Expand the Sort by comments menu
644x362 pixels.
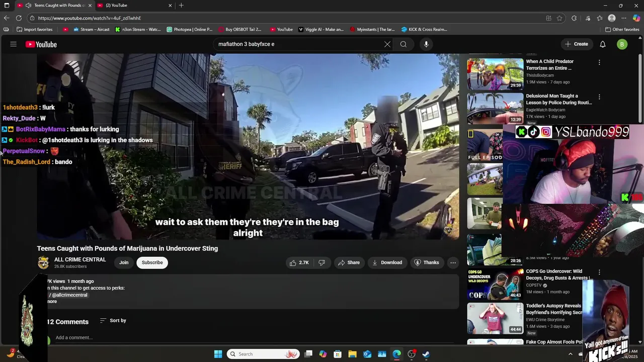pyautogui.click(x=113, y=321)
